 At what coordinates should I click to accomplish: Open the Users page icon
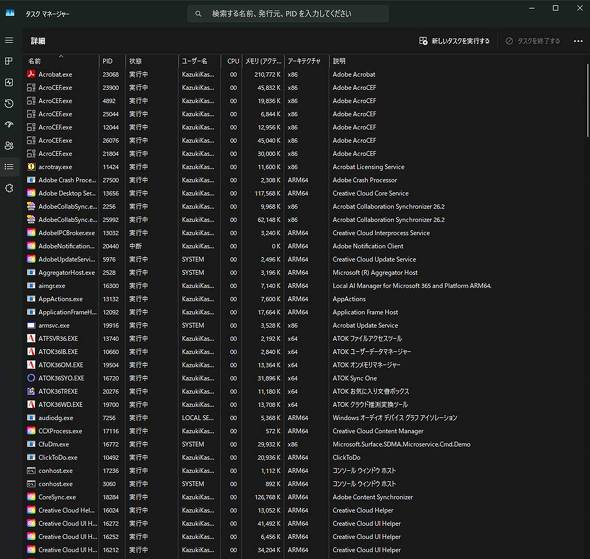coord(9,146)
